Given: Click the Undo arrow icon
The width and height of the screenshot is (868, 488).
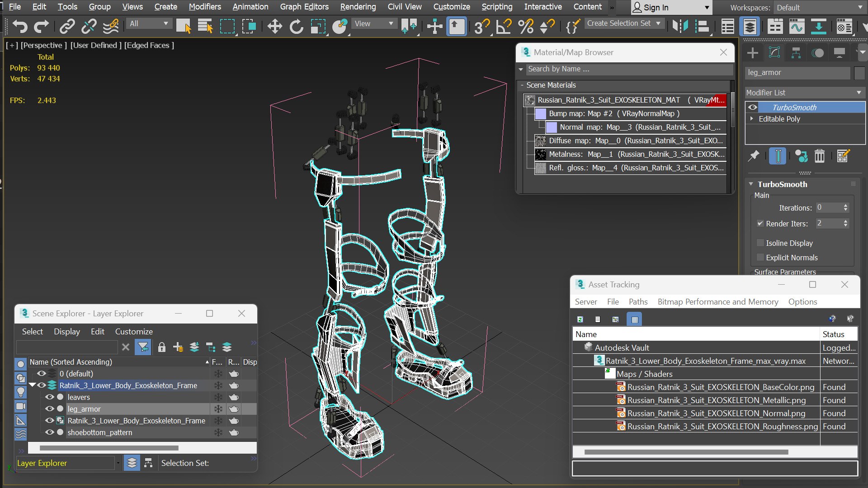Looking at the screenshot, I should (20, 27).
